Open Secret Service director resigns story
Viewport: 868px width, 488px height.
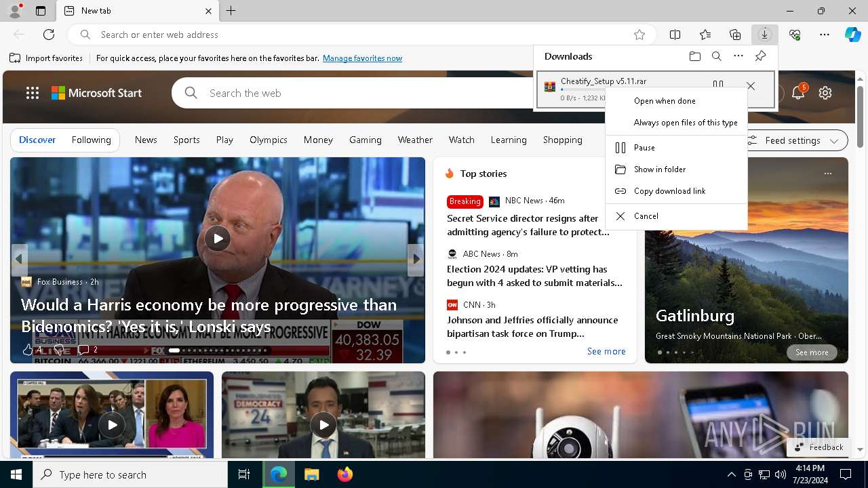pyautogui.click(x=528, y=225)
